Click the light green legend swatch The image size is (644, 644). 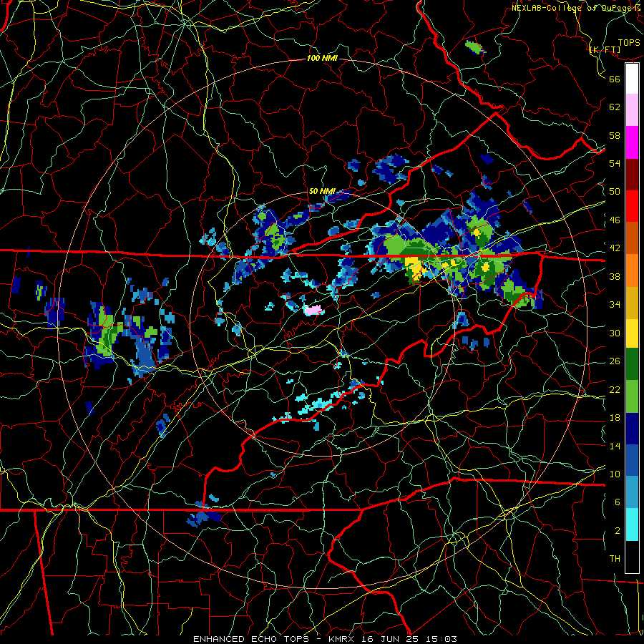632,396
